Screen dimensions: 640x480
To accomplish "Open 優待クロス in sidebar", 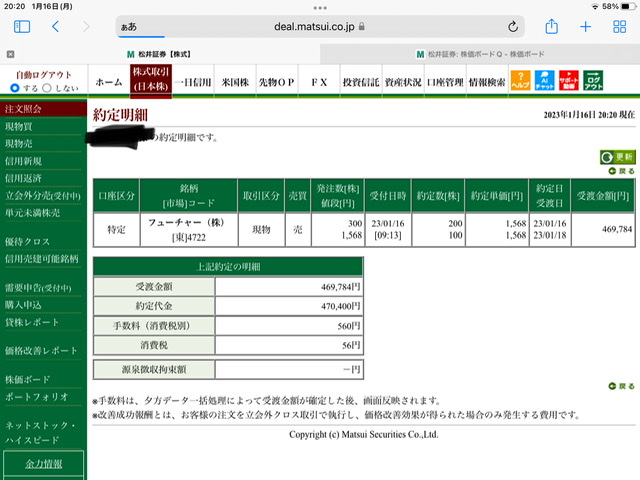I will click(27, 242).
